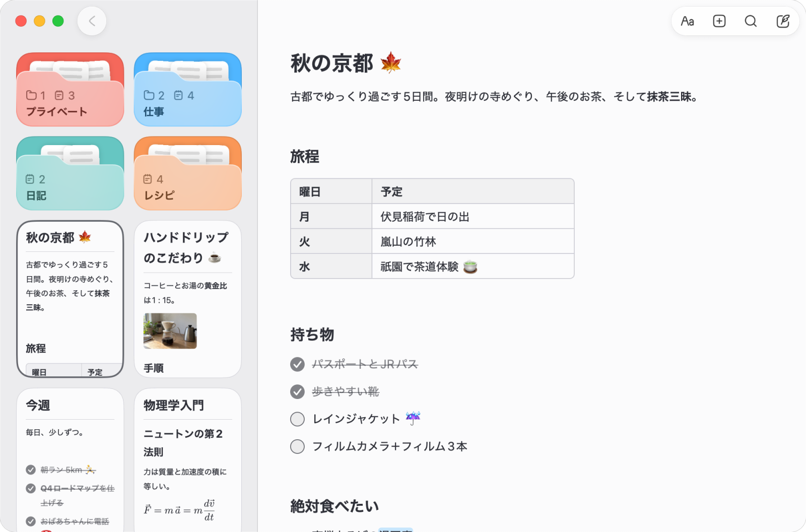Open the ハンドドリップのこだわり note card
Screen dimensions: 806x532
coord(188,299)
